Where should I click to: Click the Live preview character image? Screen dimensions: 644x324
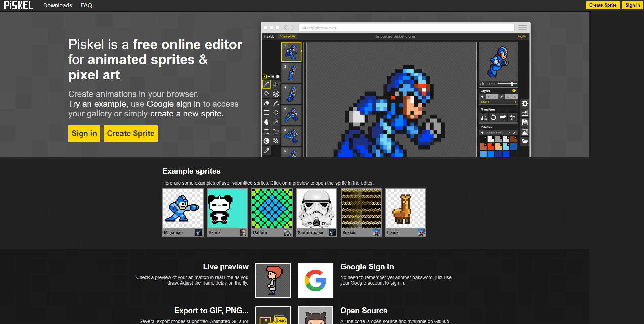[x=273, y=280]
